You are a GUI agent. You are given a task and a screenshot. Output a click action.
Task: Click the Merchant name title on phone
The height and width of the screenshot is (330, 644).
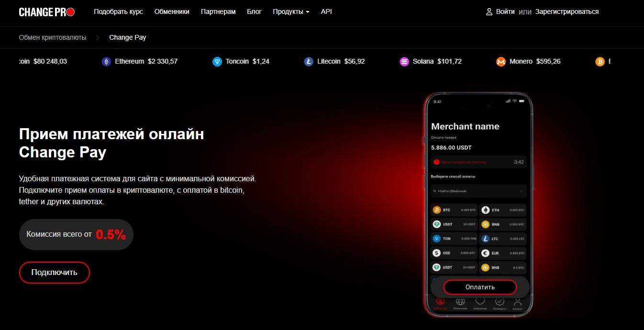[x=465, y=126]
